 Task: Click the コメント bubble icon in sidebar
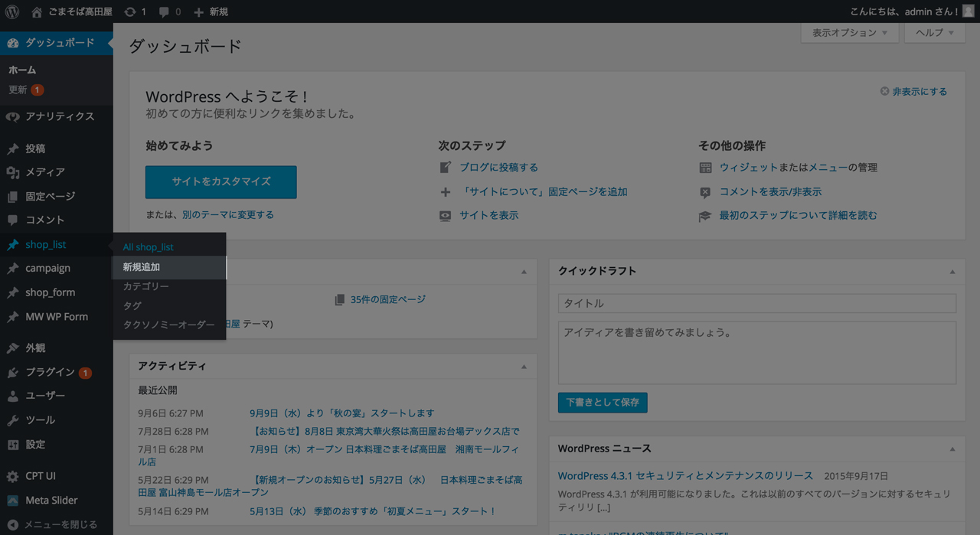click(x=12, y=220)
